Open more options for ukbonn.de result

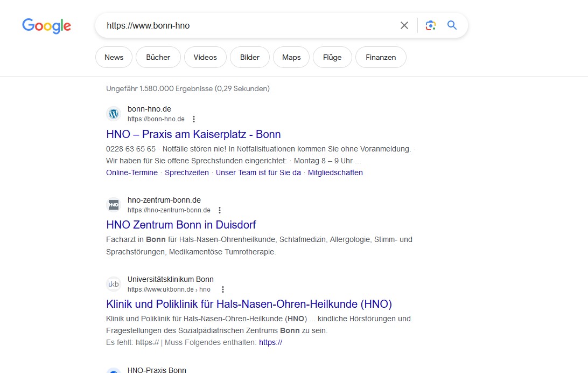(223, 289)
